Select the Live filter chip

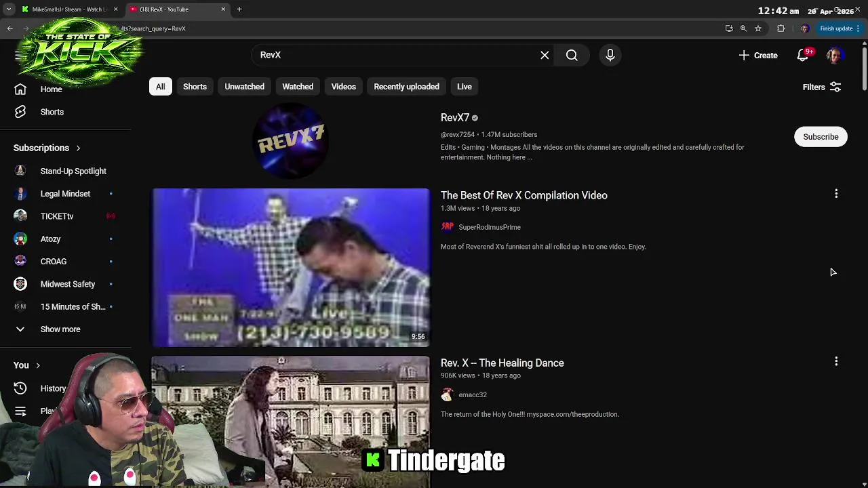pos(465,87)
